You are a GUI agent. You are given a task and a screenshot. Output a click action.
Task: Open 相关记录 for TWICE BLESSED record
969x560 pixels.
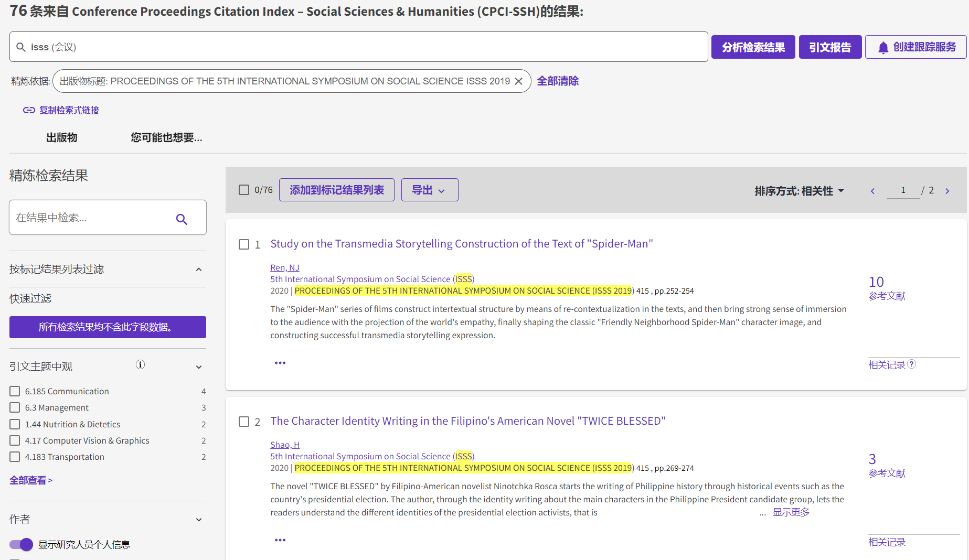tap(887, 542)
